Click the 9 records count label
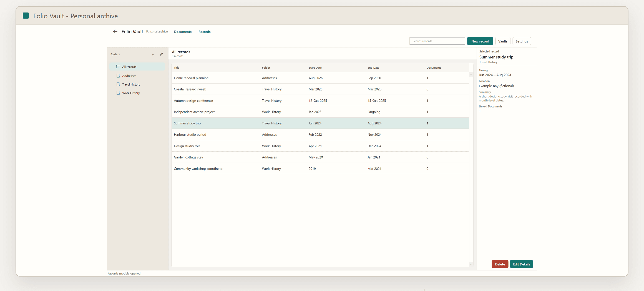Viewport: 644px width, 291px height. [178, 56]
